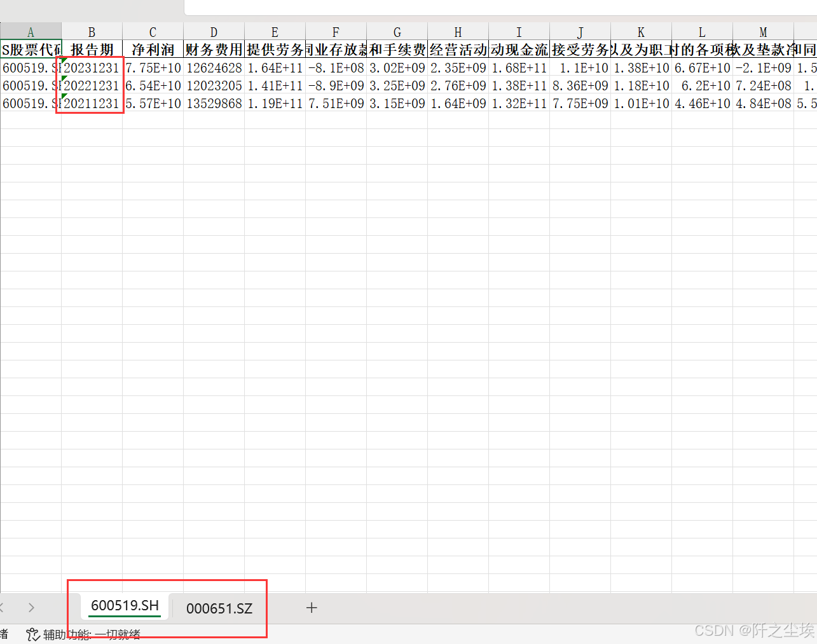
Task: Click the previous sheet scroll arrow
Action: [3, 608]
